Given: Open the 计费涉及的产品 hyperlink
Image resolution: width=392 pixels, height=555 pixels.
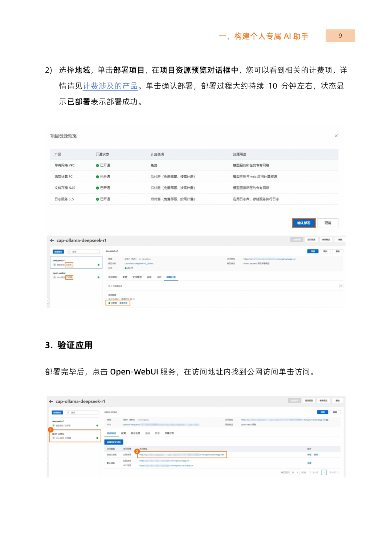Looking at the screenshot, I should point(110,86).
